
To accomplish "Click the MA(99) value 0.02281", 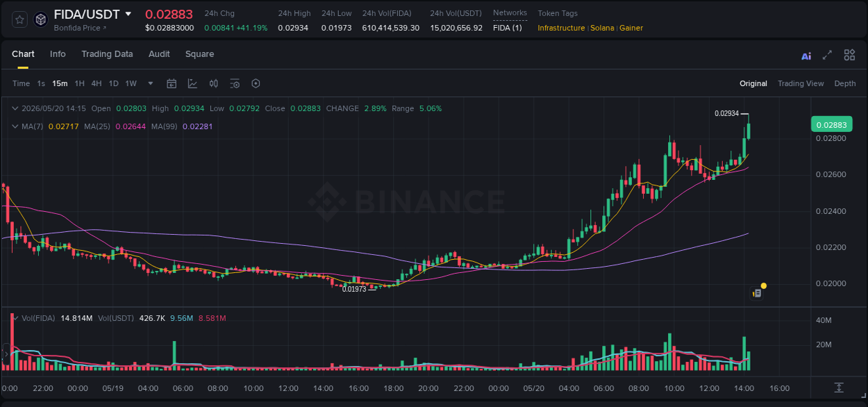I will [197, 126].
